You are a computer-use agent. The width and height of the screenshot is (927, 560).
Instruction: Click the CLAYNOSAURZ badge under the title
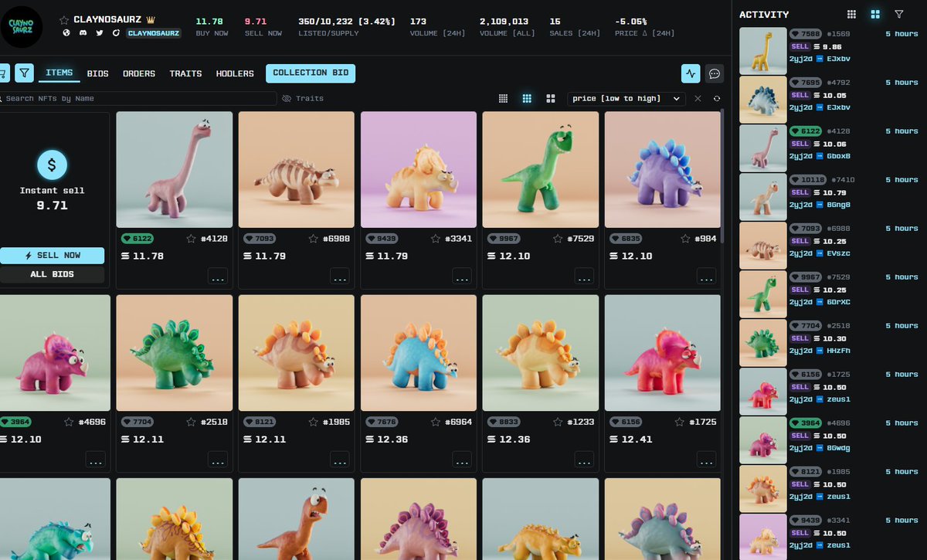coord(154,33)
